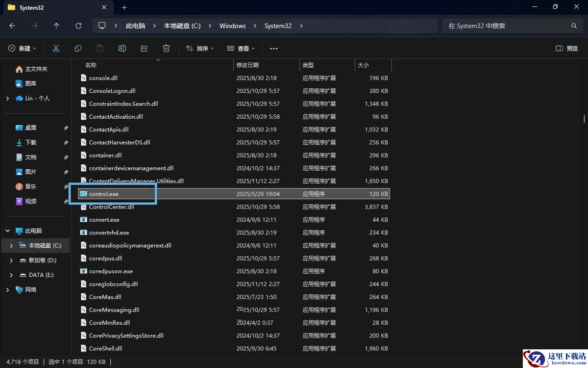Collapse the 此电脑 tree node
Screen dimensions: 588x368
(7, 231)
